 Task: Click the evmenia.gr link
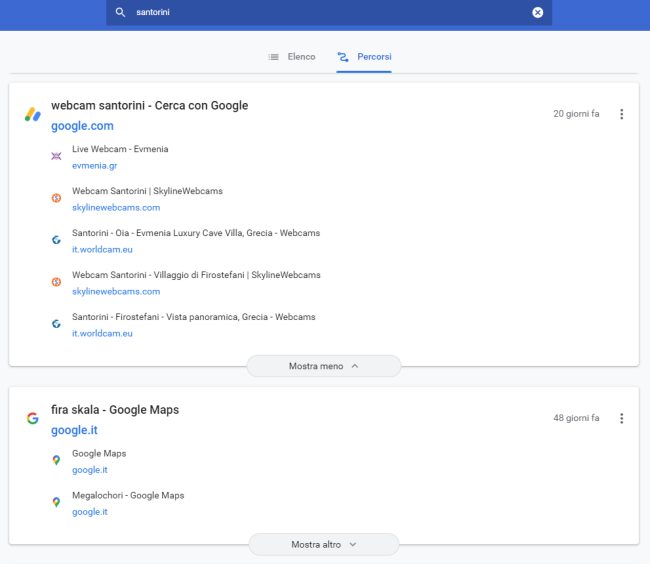point(95,165)
